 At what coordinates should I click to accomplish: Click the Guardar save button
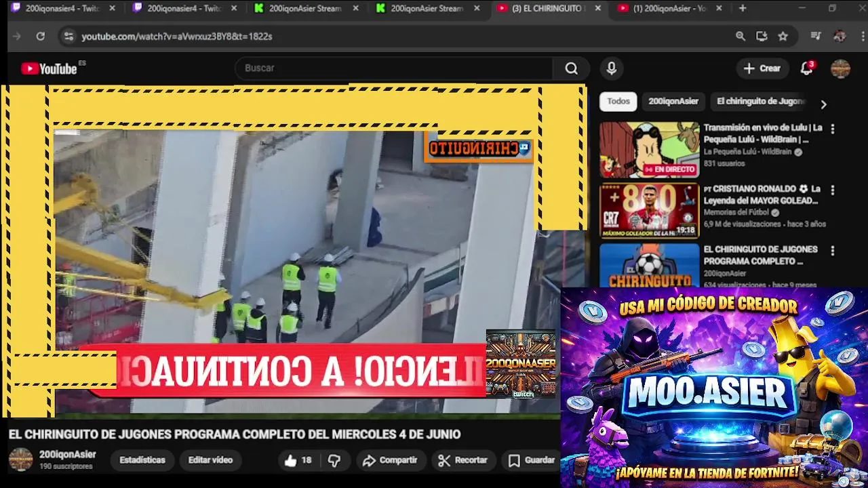[532, 460]
